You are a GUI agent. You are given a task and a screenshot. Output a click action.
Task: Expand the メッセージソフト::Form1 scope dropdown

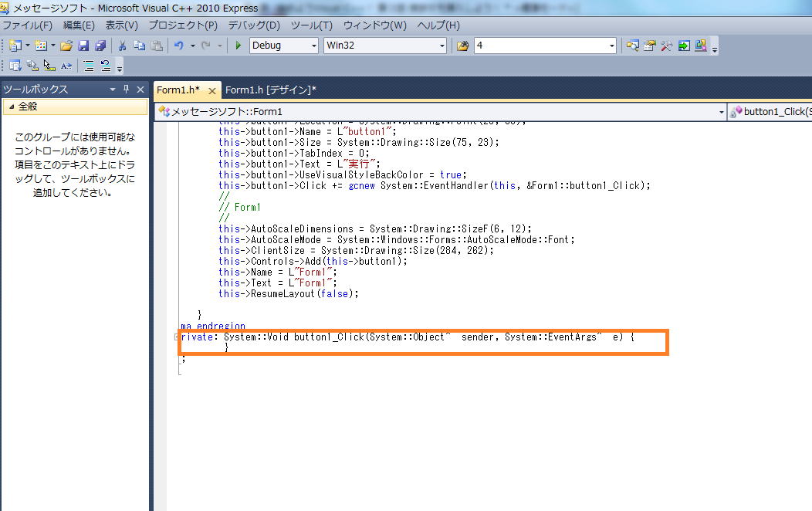[722, 112]
